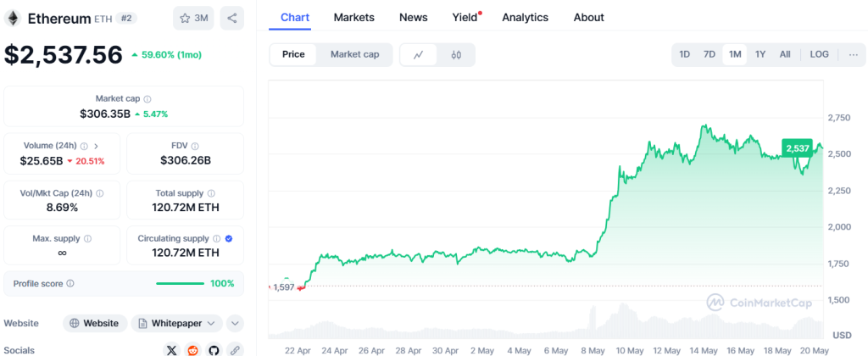The height and width of the screenshot is (356, 868).
Task: Click the 1,597 starting price label
Action: click(284, 287)
